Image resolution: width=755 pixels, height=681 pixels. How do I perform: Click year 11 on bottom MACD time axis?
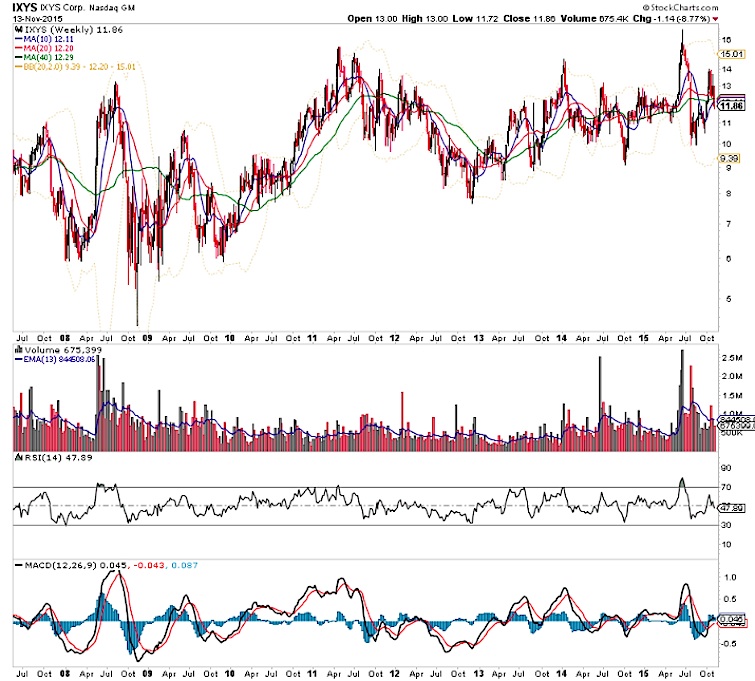click(312, 674)
